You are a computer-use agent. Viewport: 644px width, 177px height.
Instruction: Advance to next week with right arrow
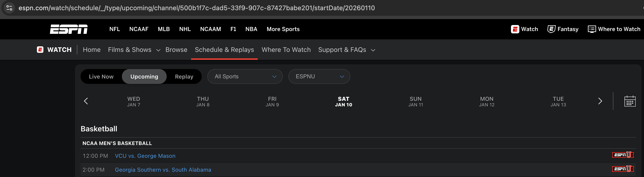600,101
